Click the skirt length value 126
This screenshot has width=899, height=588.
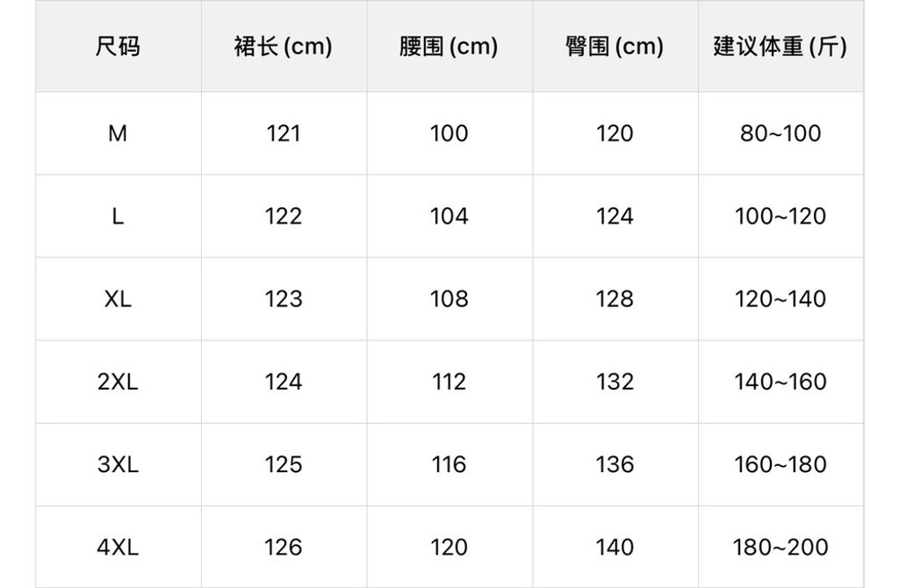pos(283,548)
